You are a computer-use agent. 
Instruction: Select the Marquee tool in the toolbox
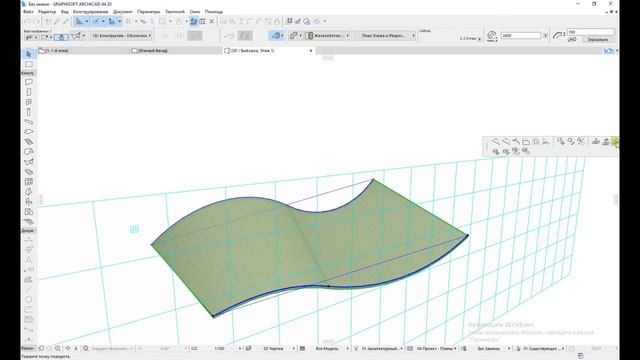(29, 64)
